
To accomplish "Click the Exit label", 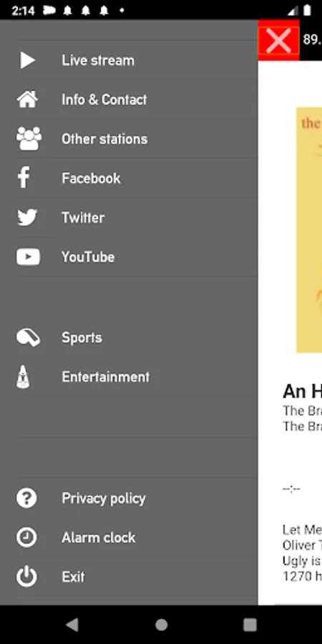I will click(x=73, y=577).
